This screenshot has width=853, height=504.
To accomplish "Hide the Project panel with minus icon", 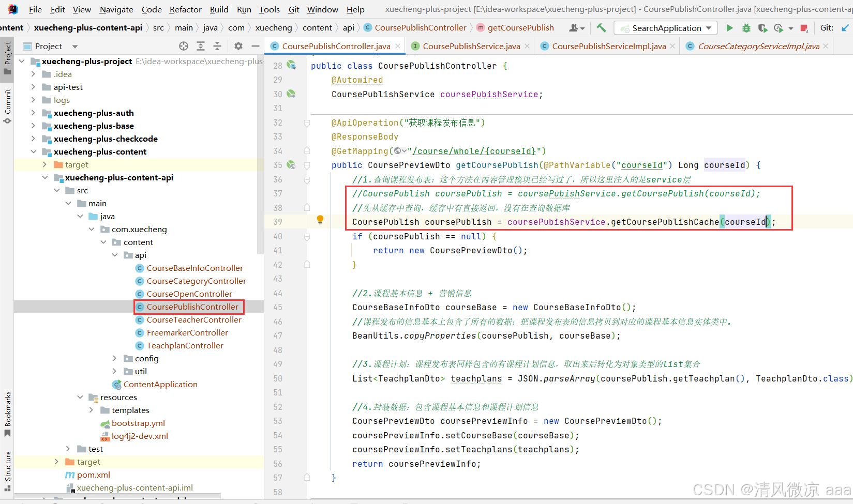I will coord(256,46).
